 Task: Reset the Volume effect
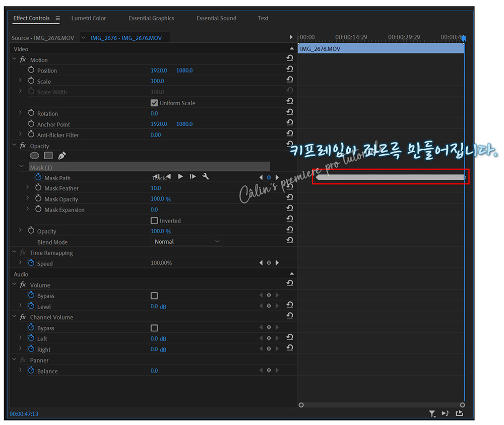290,284
